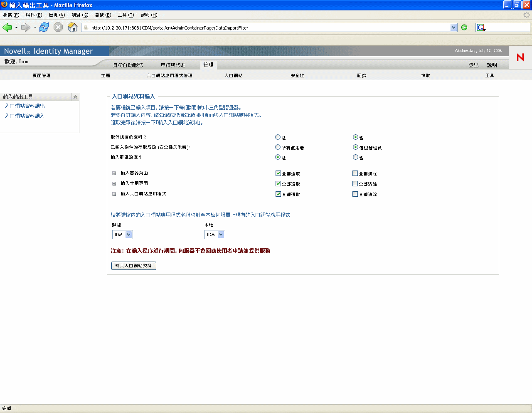This screenshot has height=413, width=532.
Task: Open the 入口網站應用程式管理 submenu item
Action: [170, 76]
